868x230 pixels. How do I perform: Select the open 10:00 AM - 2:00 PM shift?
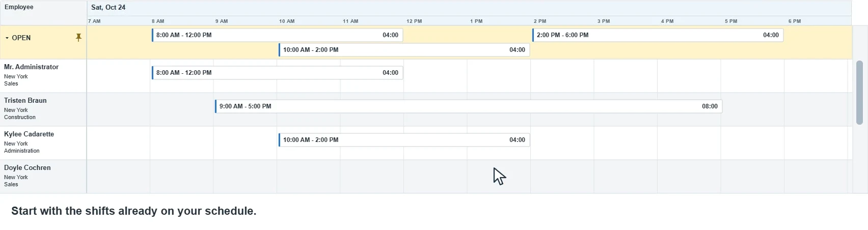(404, 50)
